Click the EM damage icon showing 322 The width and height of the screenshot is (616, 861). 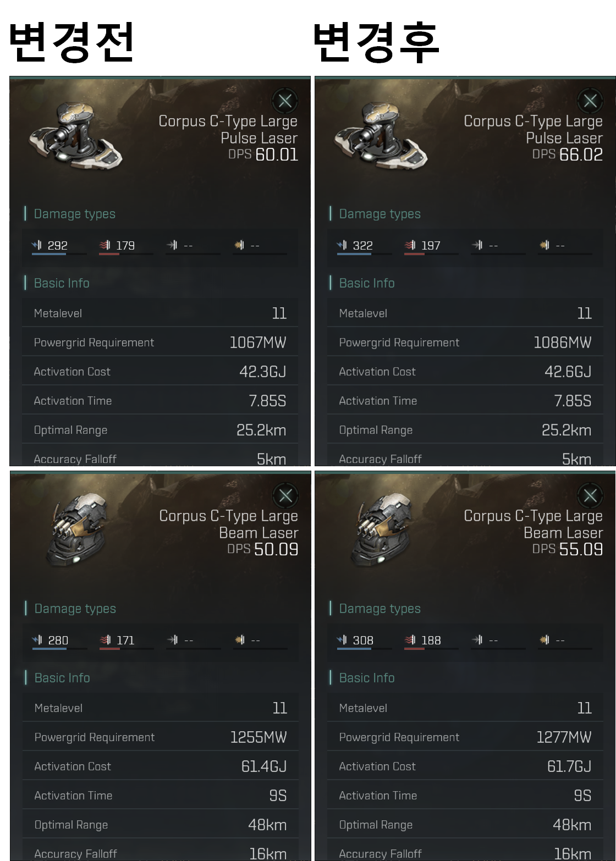click(x=342, y=245)
